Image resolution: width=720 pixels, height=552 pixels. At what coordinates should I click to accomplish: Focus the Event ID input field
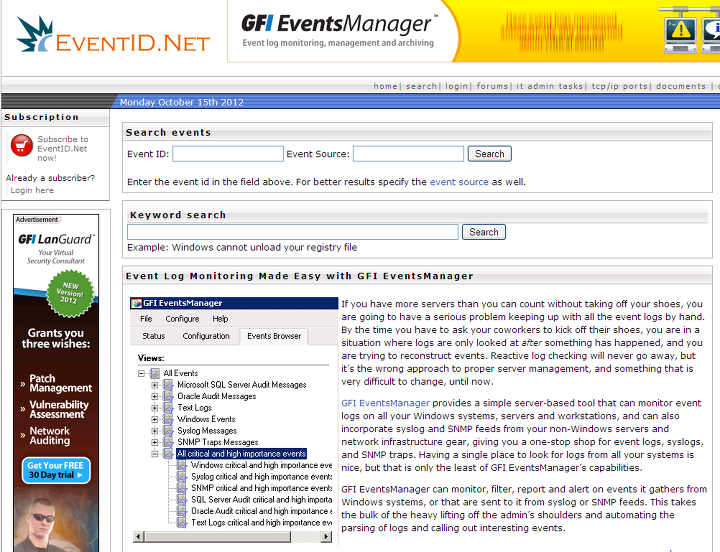(x=228, y=154)
